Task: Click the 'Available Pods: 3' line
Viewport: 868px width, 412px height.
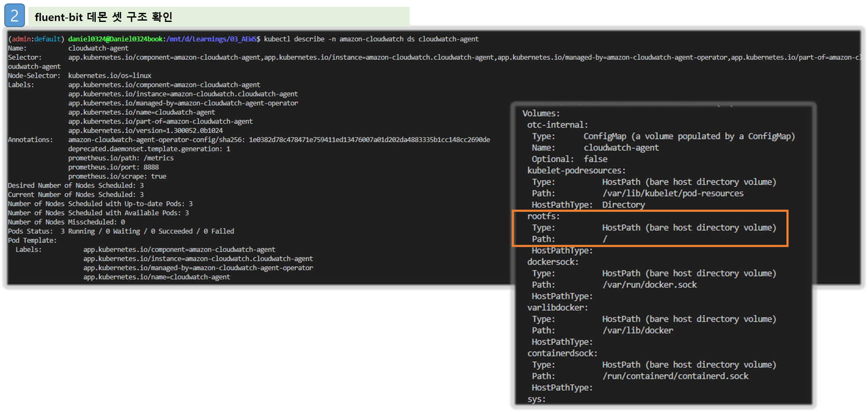Action: (98, 213)
